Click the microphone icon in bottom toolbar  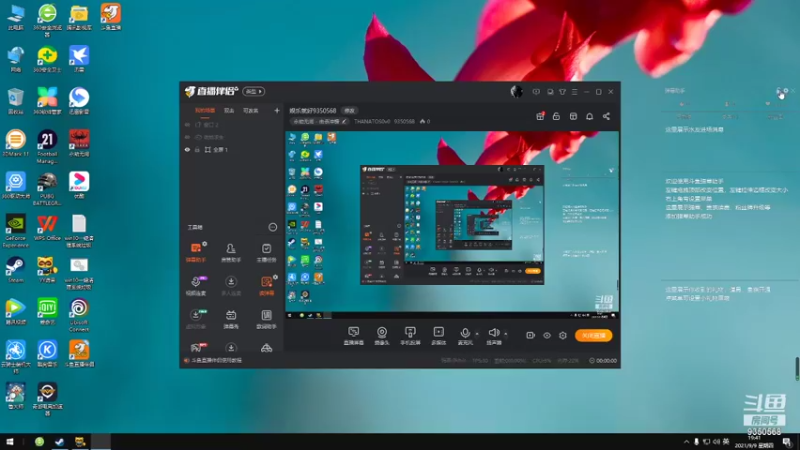(465, 335)
